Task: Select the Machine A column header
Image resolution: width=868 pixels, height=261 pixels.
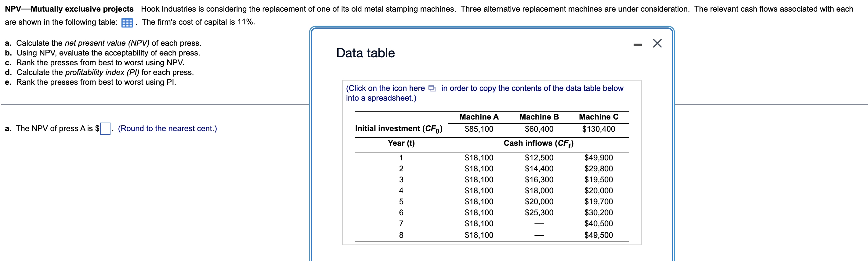Action: [x=479, y=117]
